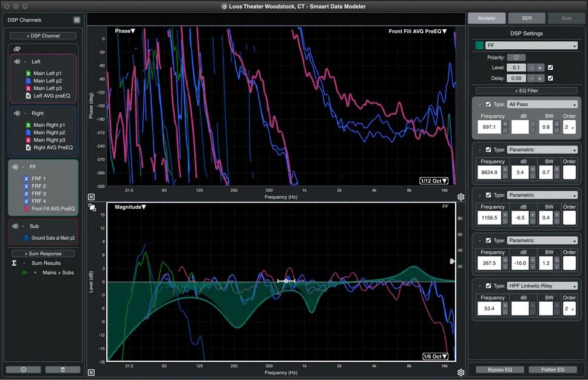588x380 pixels.
Task: Disable the HPF Linkwitz-Riley filter checkbox
Action: [488, 286]
